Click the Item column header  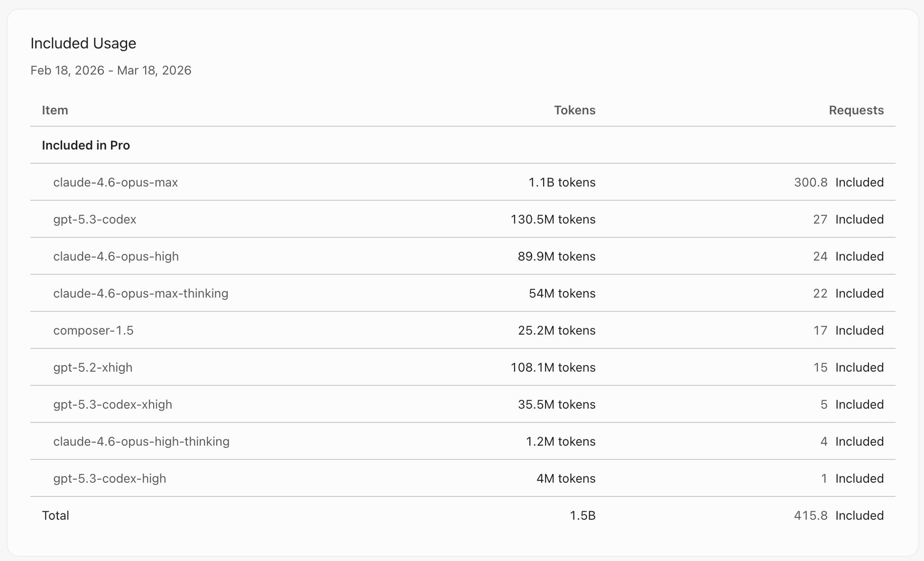click(x=55, y=110)
